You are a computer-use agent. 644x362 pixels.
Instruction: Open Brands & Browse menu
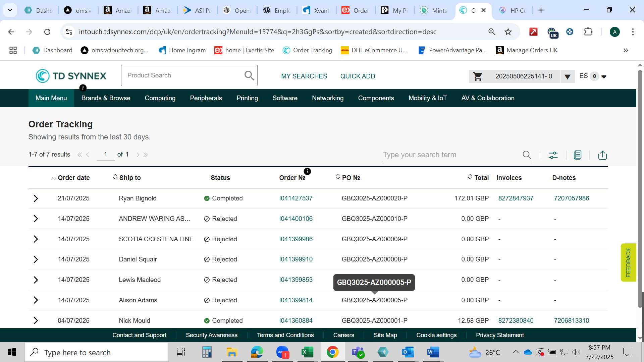coord(106,98)
